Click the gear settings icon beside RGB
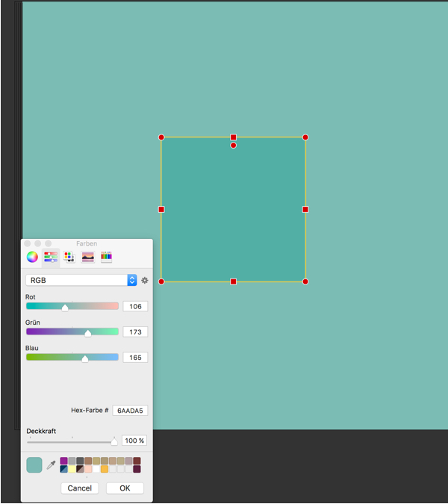 [x=145, y=280]
